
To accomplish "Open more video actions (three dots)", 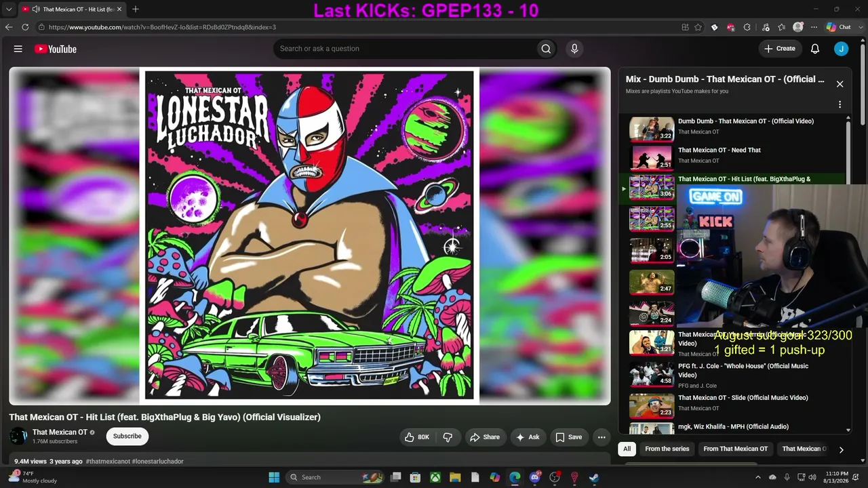I will (601, 437).
